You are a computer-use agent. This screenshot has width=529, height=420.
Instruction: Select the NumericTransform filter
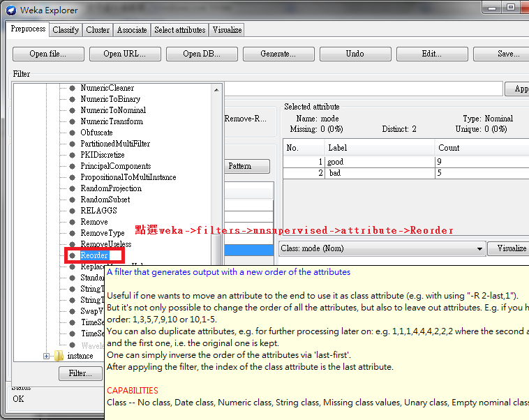click(x=112, y=121)
